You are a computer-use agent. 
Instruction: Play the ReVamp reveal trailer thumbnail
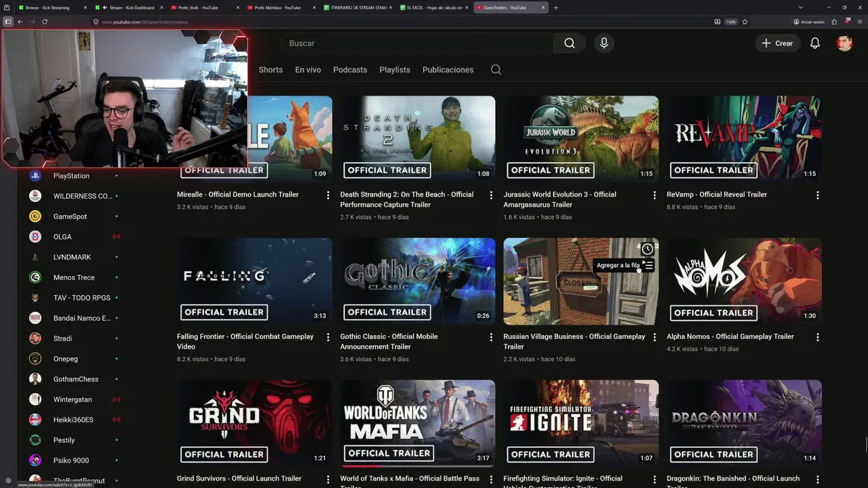coord(744,139)
